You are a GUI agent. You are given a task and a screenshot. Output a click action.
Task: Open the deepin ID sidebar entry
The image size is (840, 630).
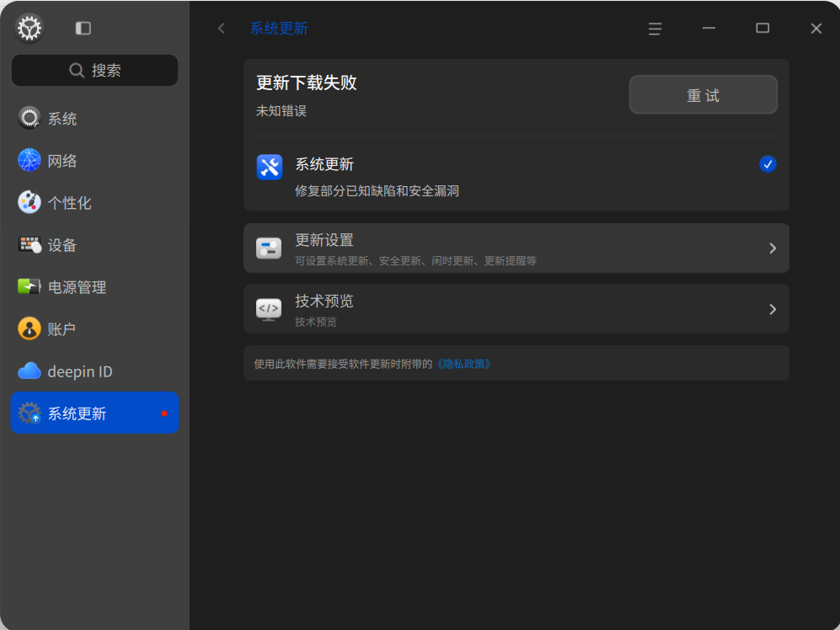94,371
